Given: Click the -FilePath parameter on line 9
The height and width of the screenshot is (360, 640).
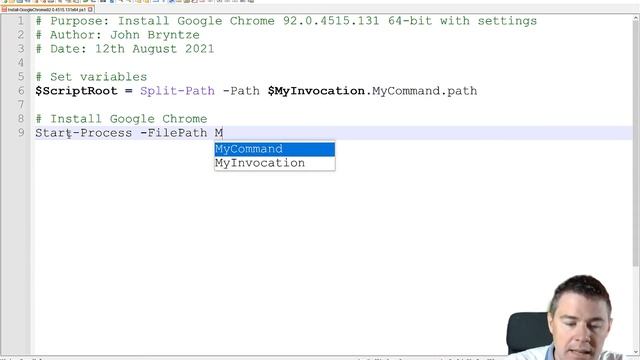Looking at the screenshot, I should click(x=174, y=133).
